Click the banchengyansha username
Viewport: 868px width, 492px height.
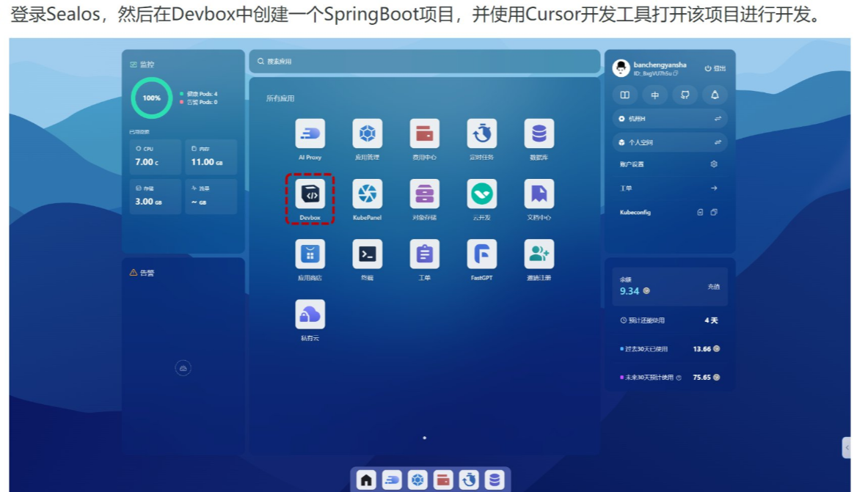(x=660, y=65)
